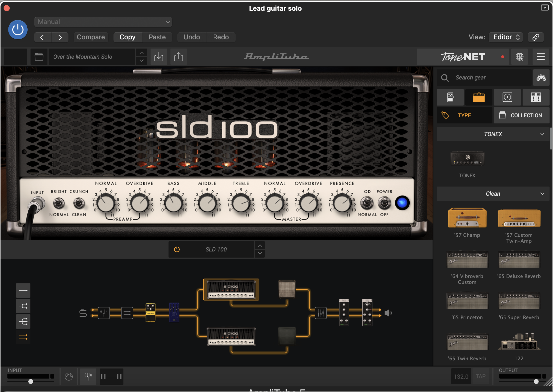Toggle the BRIGHT/NORMAL switch on amp
The height and width of the screenshot is (392, 553).
tap(59, 203)
